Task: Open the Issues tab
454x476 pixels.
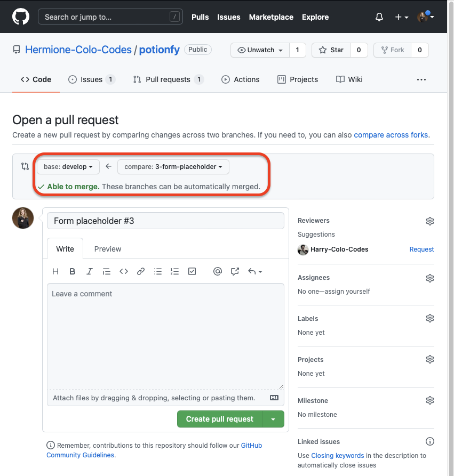Action: (91, 79)
